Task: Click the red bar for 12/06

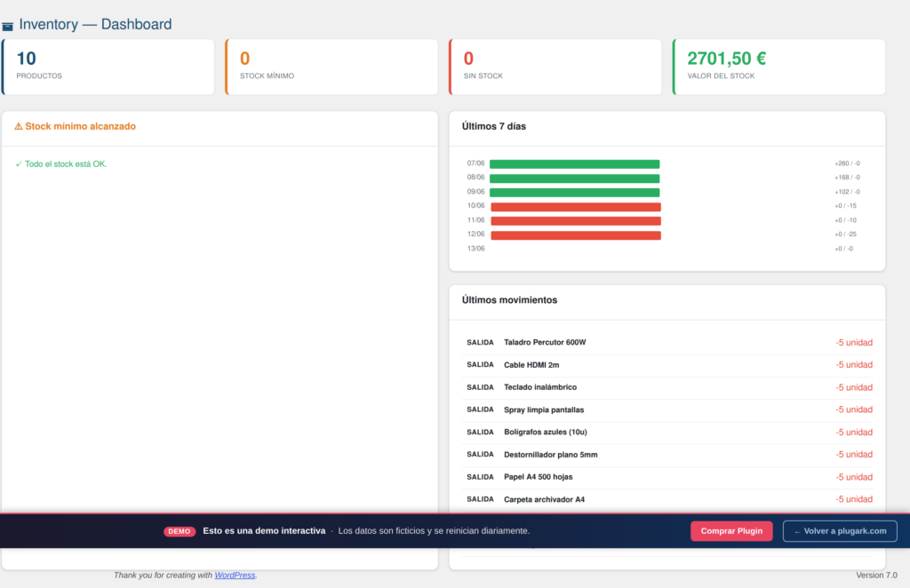Action: [x=576, y=234]
